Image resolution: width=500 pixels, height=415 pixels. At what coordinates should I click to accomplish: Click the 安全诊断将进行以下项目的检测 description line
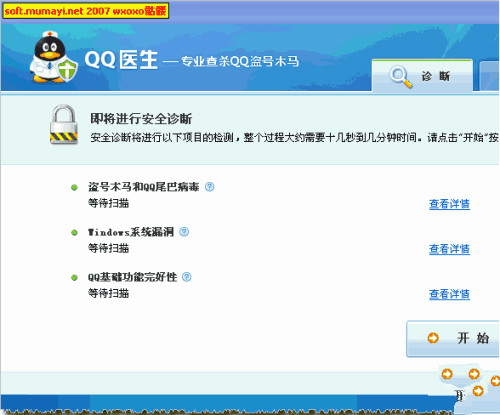pyautogui.click(x=295, y=137)
